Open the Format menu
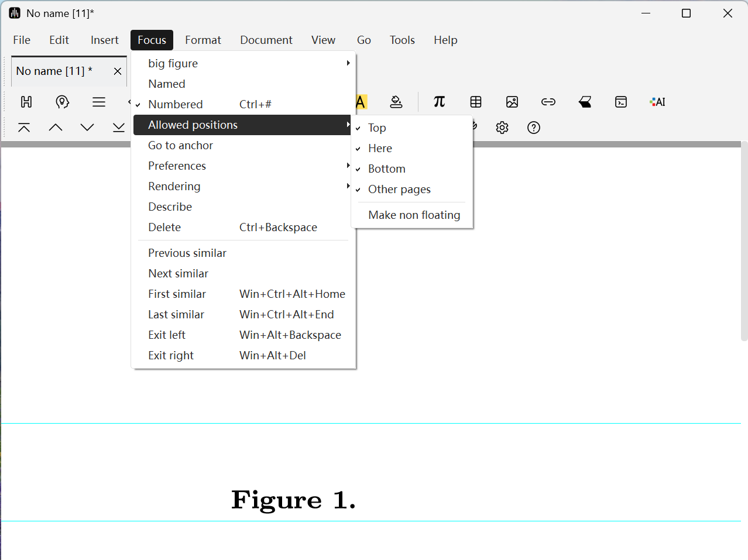Image resolution: width=748 pixels, height=560 pixels. [203, 40]
